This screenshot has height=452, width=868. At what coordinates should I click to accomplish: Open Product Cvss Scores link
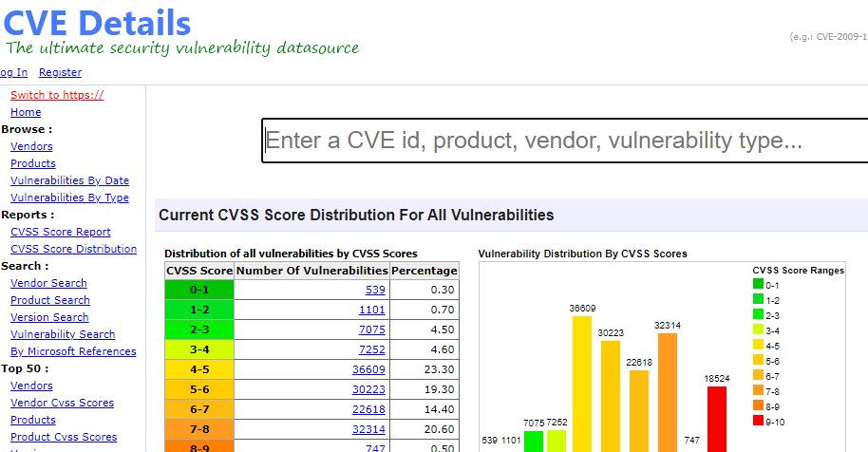tap(64, 438)
